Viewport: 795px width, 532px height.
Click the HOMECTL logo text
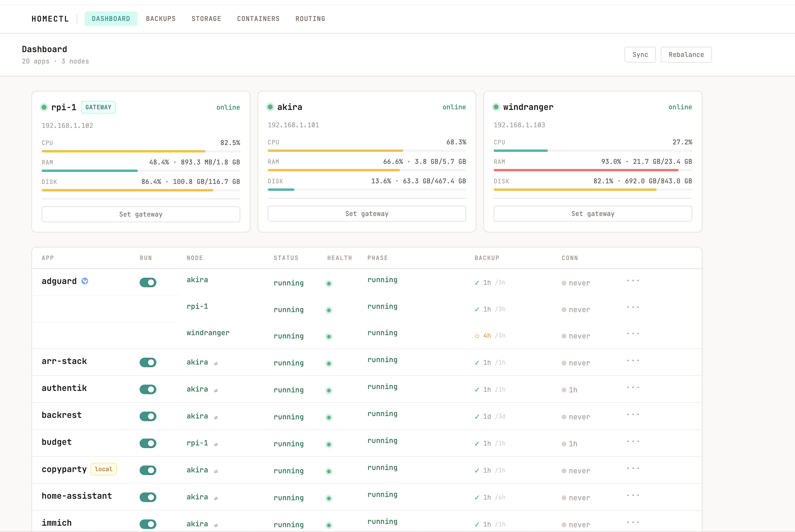(50, 19)
